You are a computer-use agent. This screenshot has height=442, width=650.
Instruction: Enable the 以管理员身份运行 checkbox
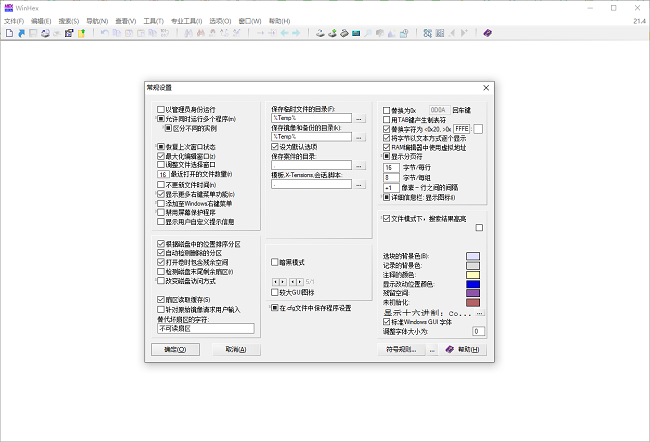161,108
